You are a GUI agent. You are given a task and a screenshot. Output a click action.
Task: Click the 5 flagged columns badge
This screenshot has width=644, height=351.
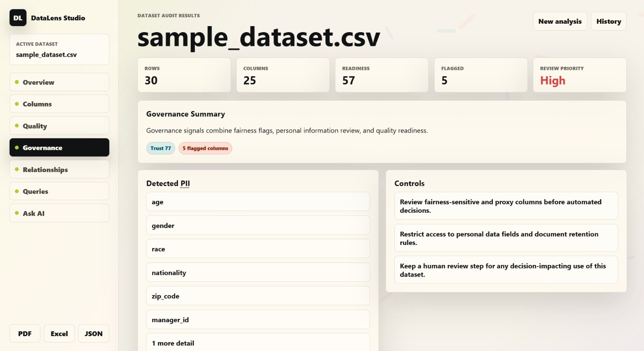[205, 148]
